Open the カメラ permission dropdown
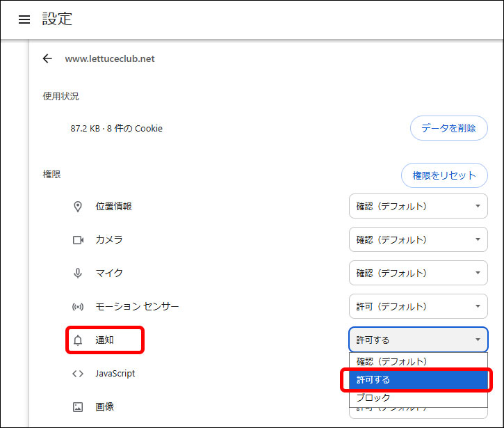Screen dimensions: 504x428 point(418,239)
